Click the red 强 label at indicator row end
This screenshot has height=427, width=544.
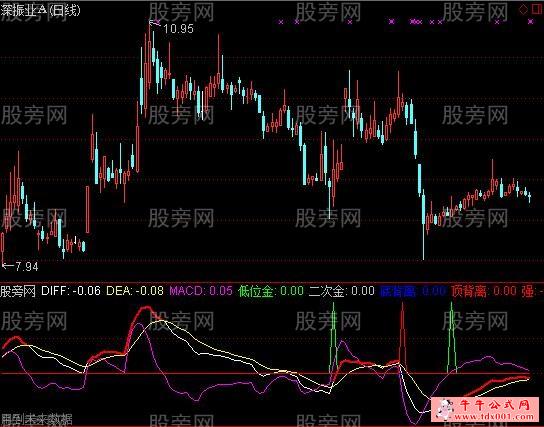tap(528, 291)
